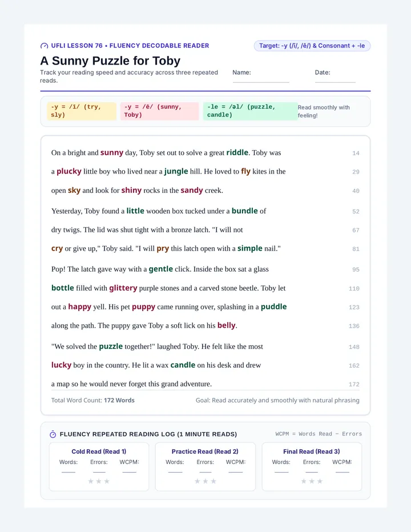Click the Errors blank under Practice Read

click(x=205, y=470)
